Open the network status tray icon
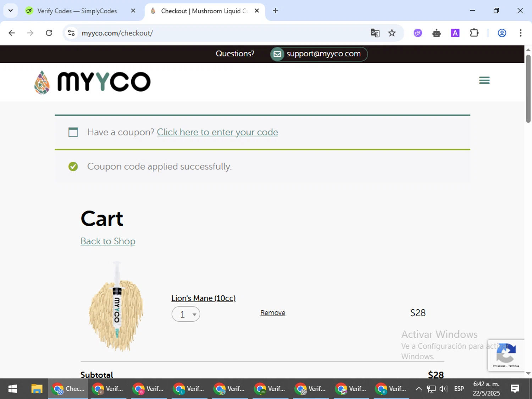The height and width of the screenshot is (399, 532). [x=431, y=389]
